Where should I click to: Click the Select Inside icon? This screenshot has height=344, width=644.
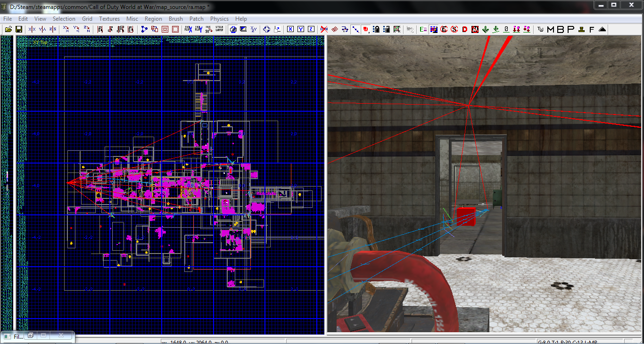coord(131,29)
